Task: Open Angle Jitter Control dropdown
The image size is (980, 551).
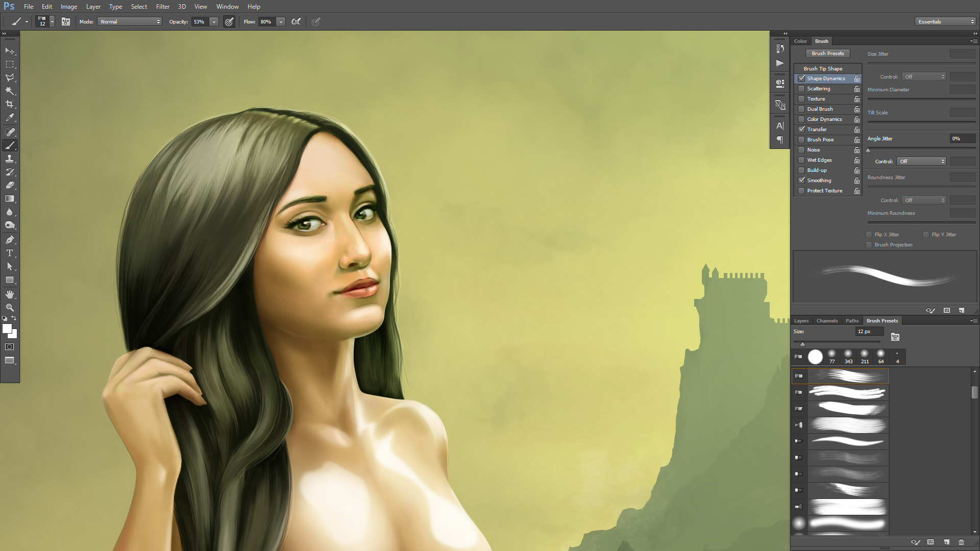Action: tap(922, 161)
